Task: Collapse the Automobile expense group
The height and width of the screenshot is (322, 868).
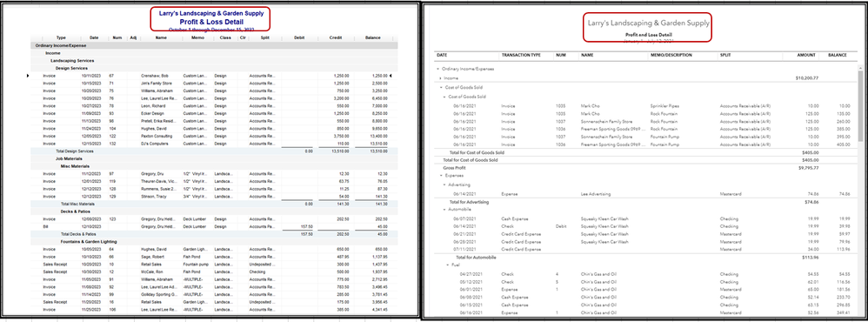Action: pos(444,210)
